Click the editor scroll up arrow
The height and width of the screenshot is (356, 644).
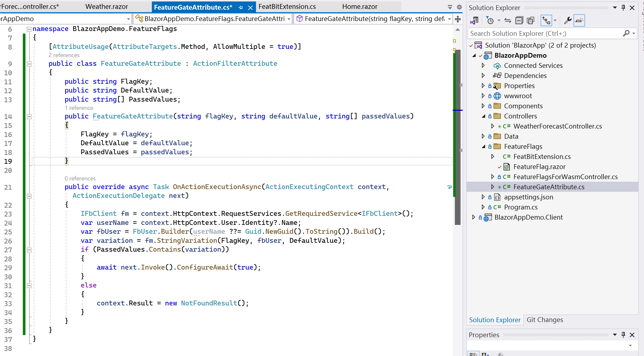(x=458, y=30)
